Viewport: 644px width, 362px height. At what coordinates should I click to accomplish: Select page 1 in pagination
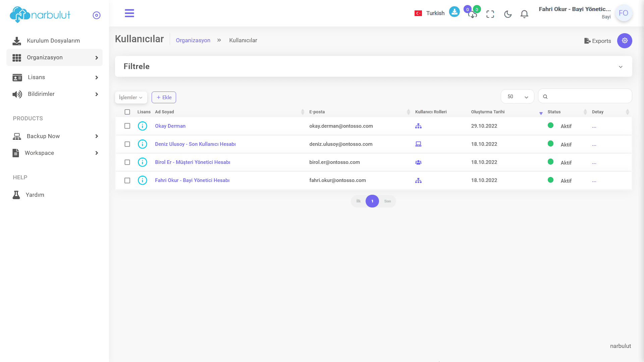click(372, 201)
